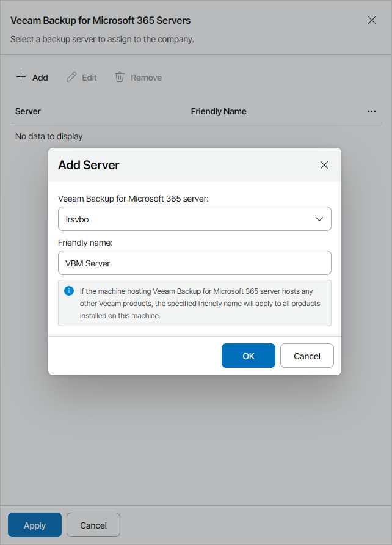Screen dimensions: 392x545
Task: Click the Add text label in toolbar
Action: 40,78
